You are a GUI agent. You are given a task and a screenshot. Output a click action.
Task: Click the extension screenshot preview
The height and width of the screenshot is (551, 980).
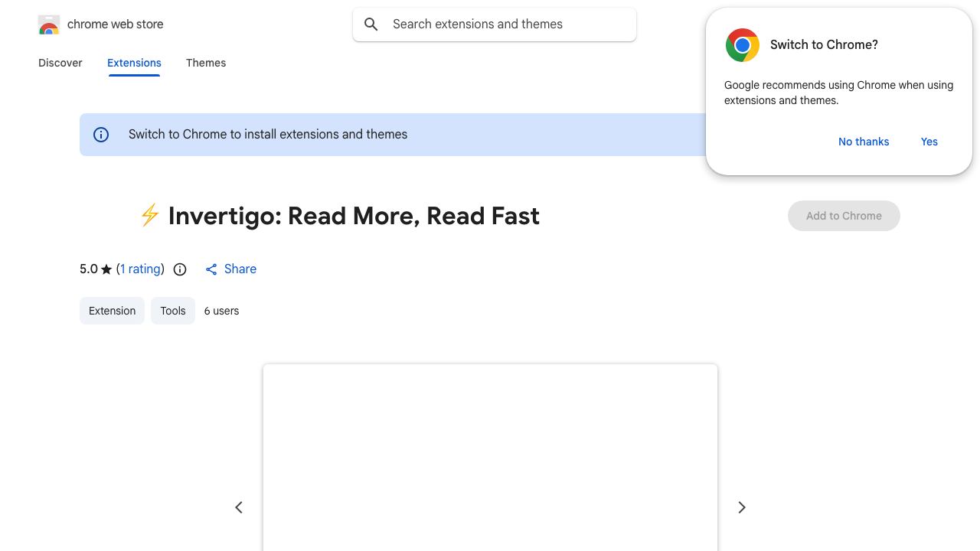490,458
